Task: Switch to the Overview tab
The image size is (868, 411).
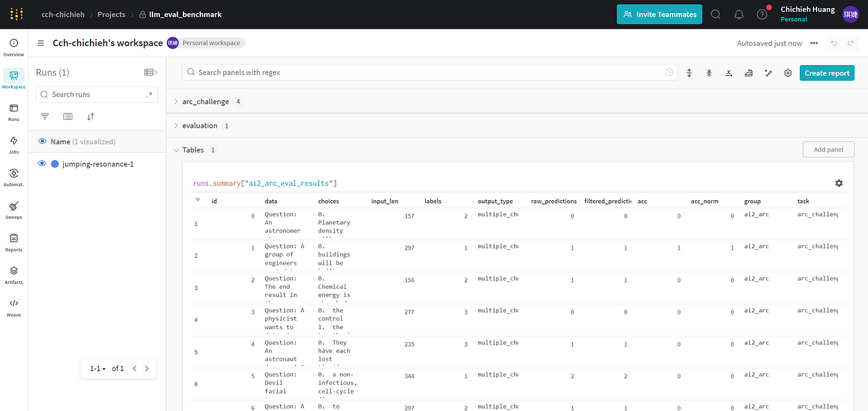Action: click(x=14, y=46)
